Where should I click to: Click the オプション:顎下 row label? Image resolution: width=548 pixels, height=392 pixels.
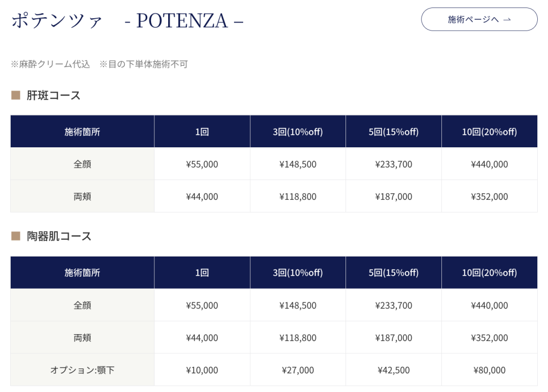click(x=82, y=370)
